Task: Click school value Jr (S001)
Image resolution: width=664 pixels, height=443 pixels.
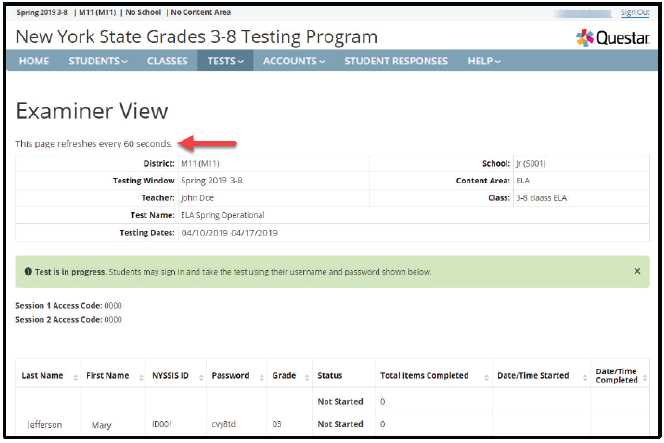Action: point(531,163)
